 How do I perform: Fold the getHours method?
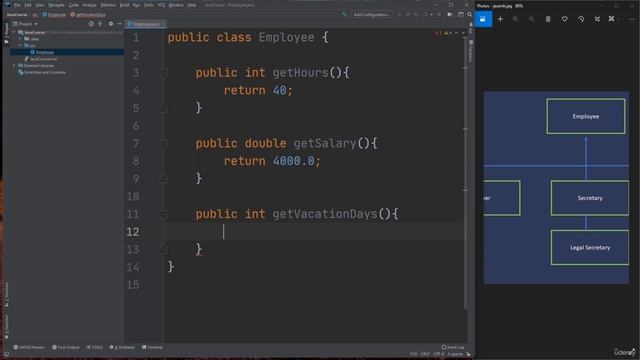pos(163,73)
